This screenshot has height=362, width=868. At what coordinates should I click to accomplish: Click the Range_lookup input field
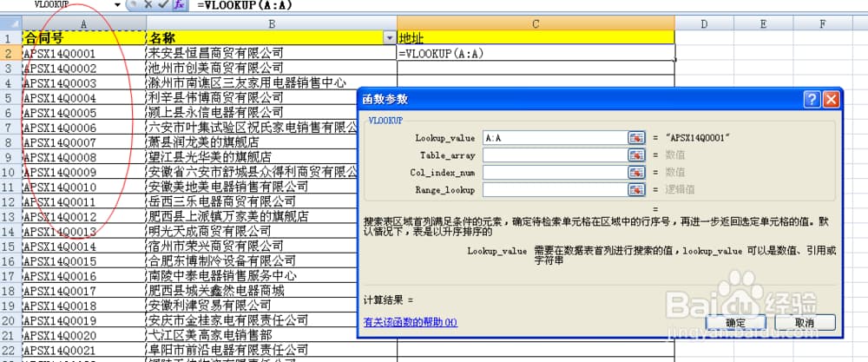coord(554,190)
